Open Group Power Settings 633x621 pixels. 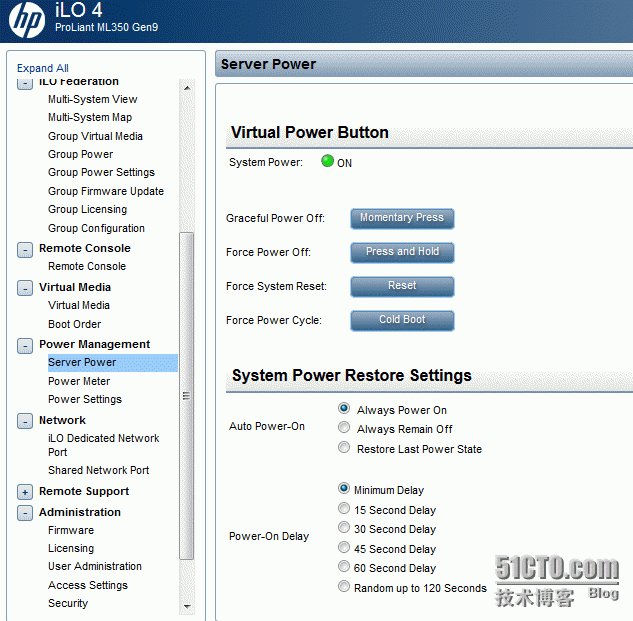101,172
